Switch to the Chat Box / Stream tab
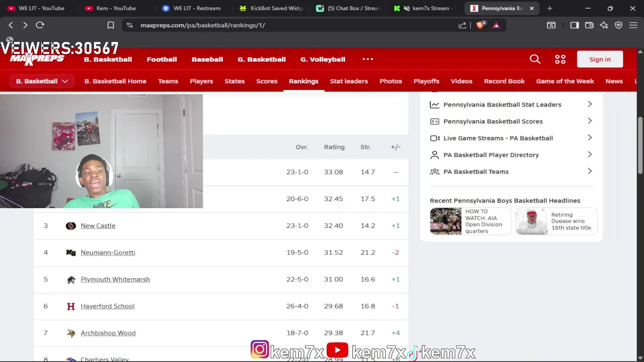 pos(348,8)
